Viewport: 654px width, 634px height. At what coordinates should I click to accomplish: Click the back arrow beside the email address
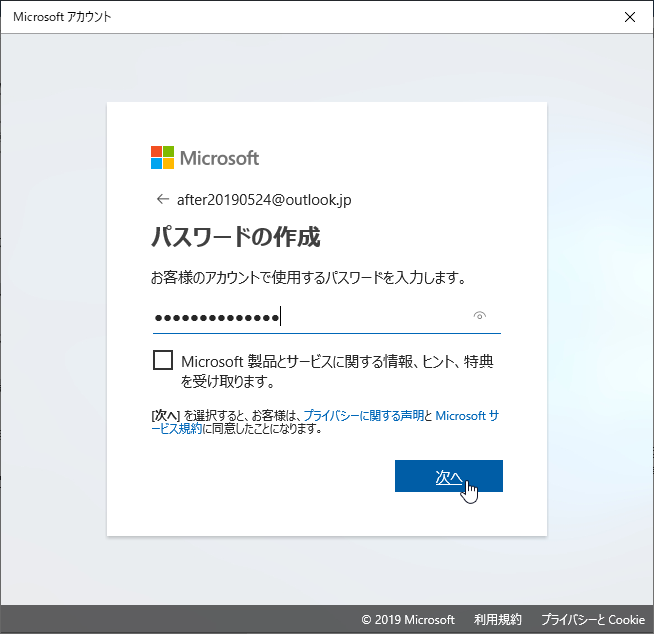162,199
